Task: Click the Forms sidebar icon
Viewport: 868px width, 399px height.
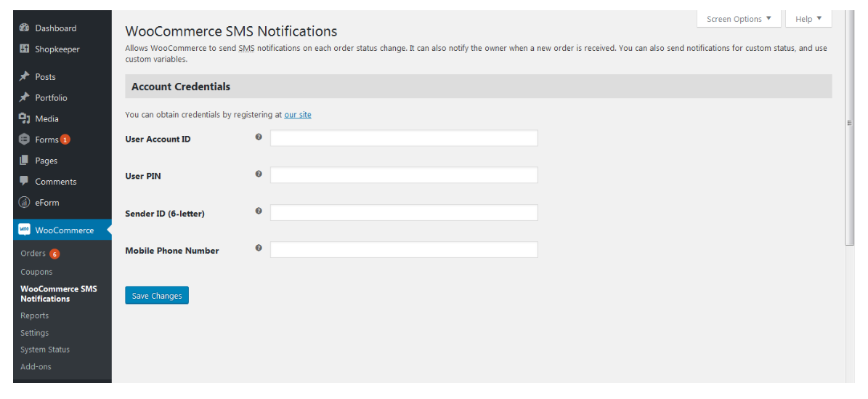Action: tap(24, 140)
